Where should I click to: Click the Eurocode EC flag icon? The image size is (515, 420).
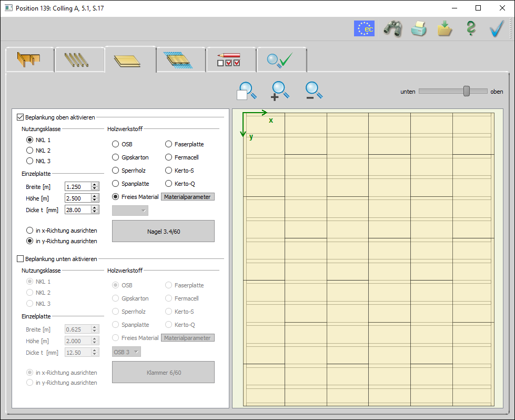tap(364, 28)
